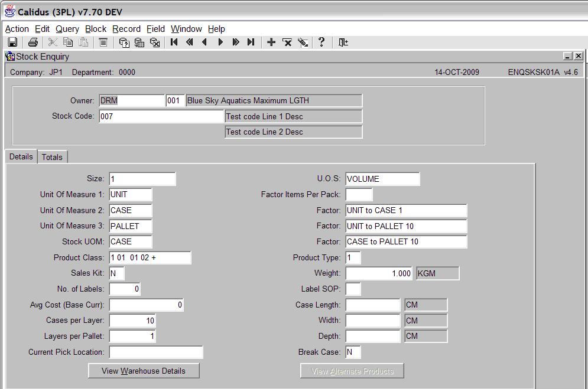Screen dimensions: 588x389
Task: Click the View Alternate Products button
Action: point(352,371)
